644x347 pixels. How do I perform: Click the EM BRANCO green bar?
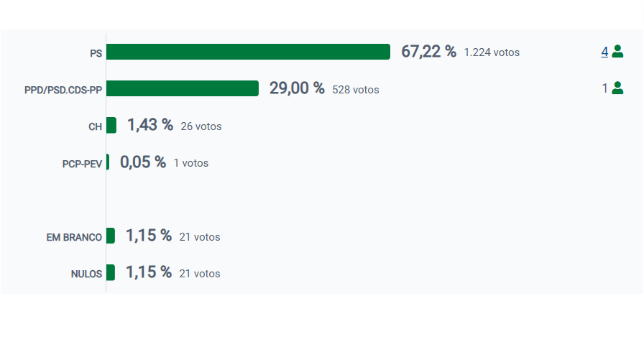111,236
